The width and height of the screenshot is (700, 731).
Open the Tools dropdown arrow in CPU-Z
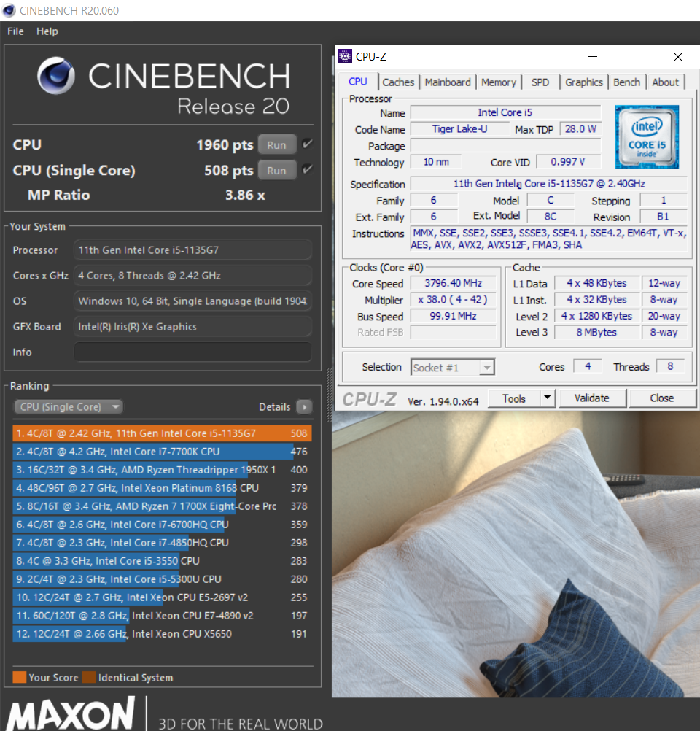pos(548,398)
